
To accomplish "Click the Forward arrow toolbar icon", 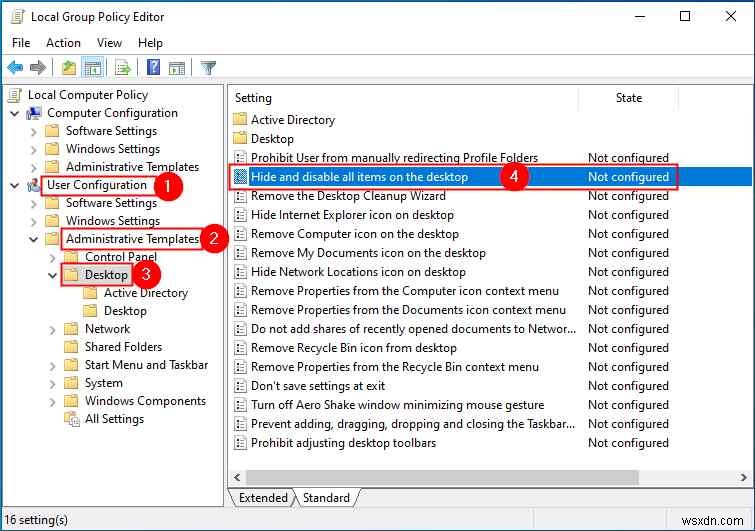I will pos(38,67).
